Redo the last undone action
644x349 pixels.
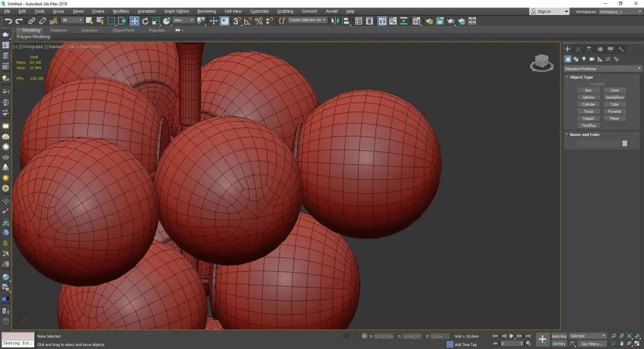(19, 21)
